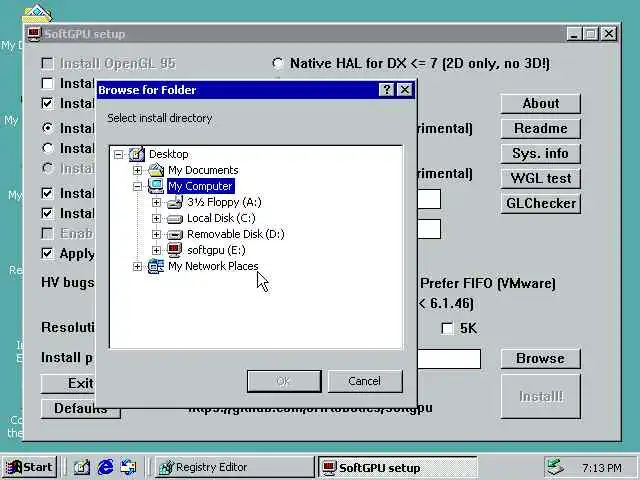Open About in SoftGPU setup
This screenshot has width=640, height=480.
point(540,104)
